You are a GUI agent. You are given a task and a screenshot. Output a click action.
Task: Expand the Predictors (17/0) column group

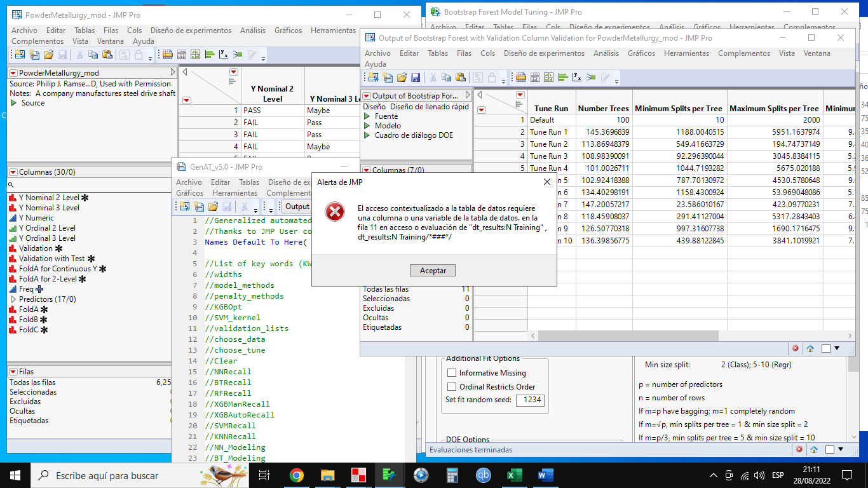click(13, 299)
